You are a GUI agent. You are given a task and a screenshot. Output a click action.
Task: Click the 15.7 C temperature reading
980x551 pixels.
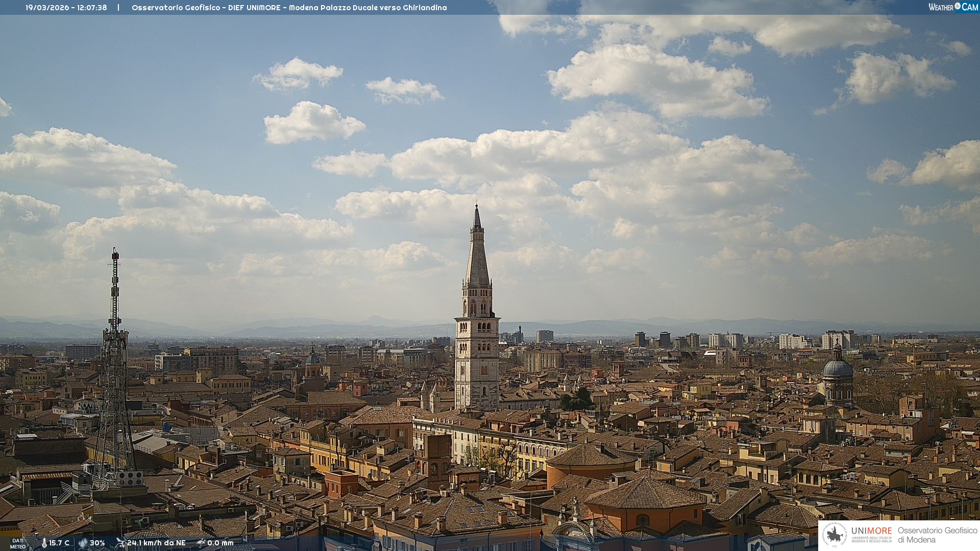[59, 543]
